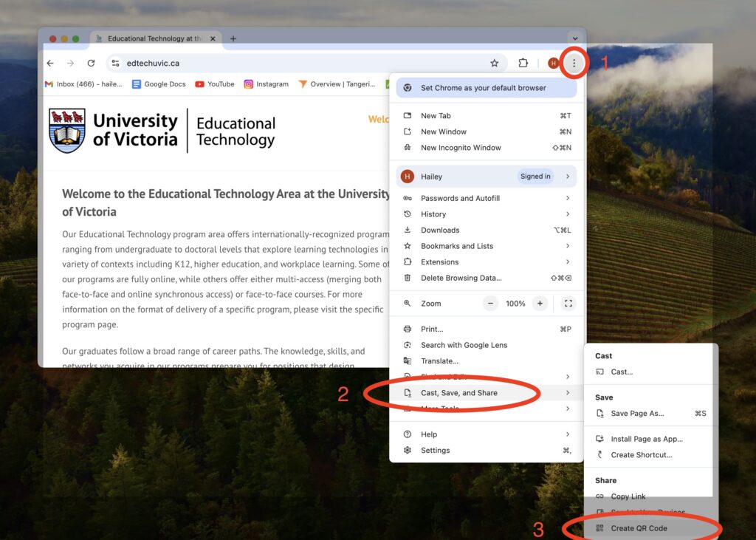756x540 pixels.
Task: Enter full screen via zoom row icon
Action: pyautogui.click(x=568, y=304)
